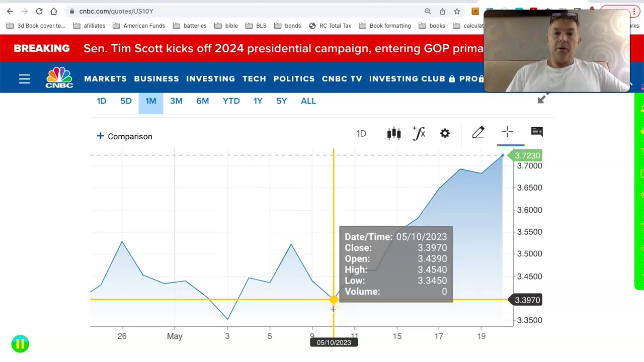644x362 pixels.
Task: Open the 3d Book cover bookmark folder
Action: [36, 26]
